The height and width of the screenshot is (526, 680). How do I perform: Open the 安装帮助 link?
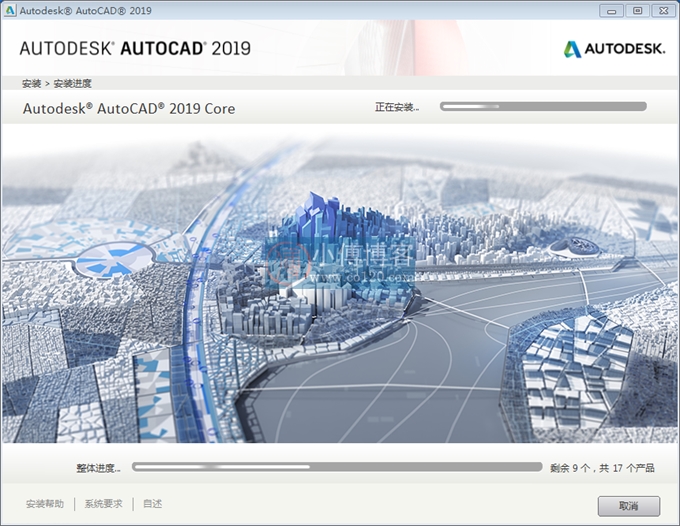(45, 503)
